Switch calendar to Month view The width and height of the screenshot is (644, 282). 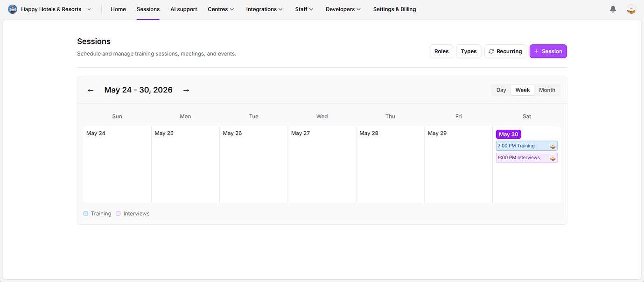pyautogui.click(x=547, y=90)
